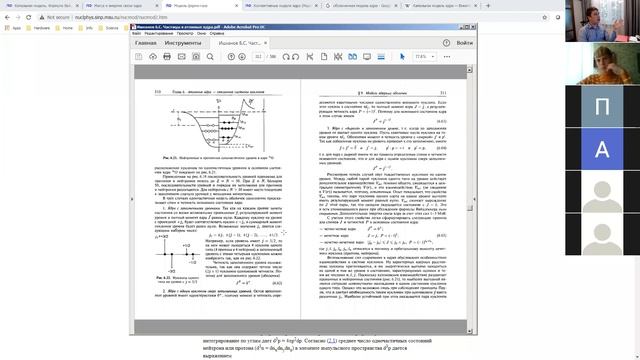Choose the selection arrow tool
This screenshot has height=360, width=640.
coord(402,57)
